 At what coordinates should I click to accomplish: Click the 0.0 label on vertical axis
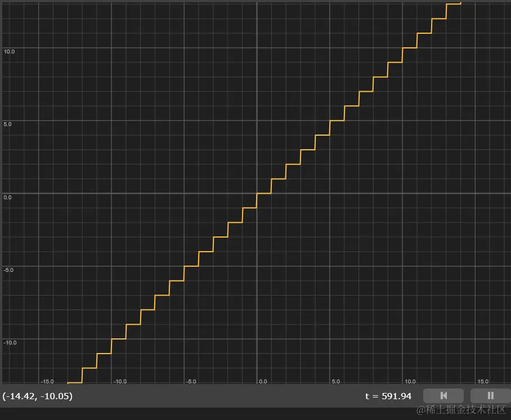point(7,197)
